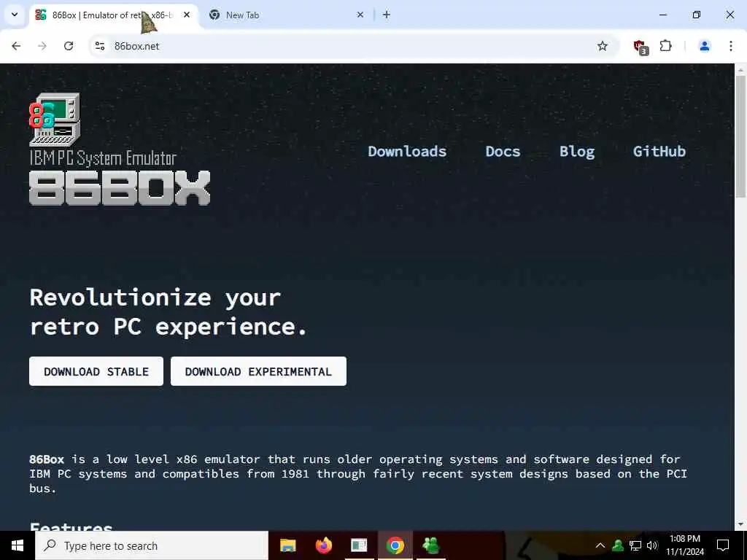Image resolution: width=747 pixels, height=560 pixels.
Task: Click the page's vertical scrollbar thumb
Action: click(x=740, y=136)
